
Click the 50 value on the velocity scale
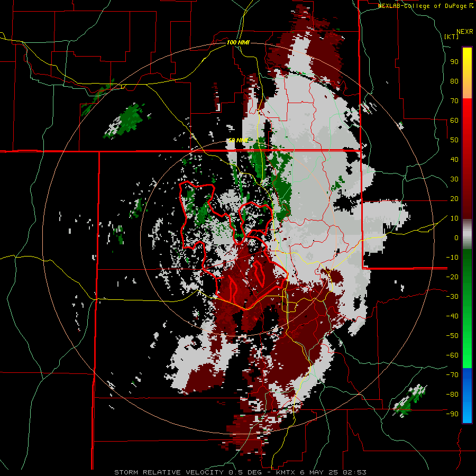point(454,140)
